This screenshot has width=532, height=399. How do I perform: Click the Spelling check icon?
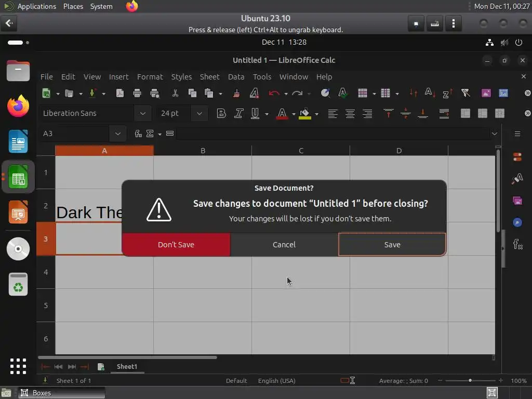coord(343,93)
